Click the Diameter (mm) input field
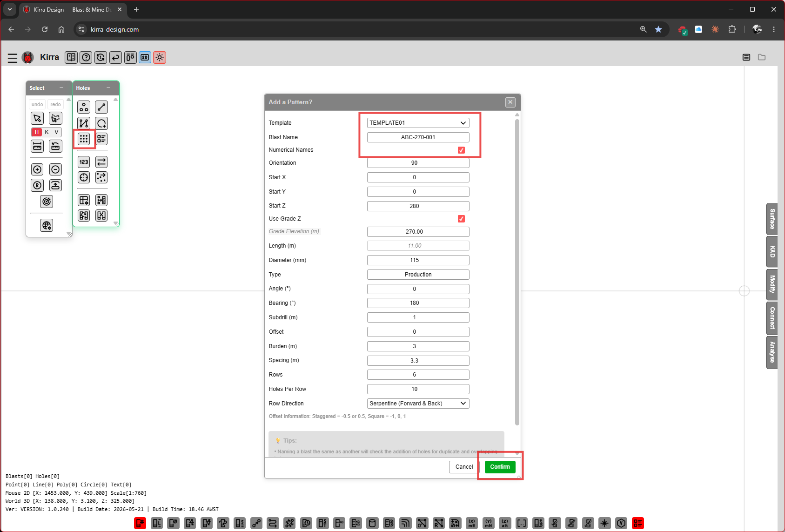785x532 pixels. pyautogui.click(x=418, y=260)
